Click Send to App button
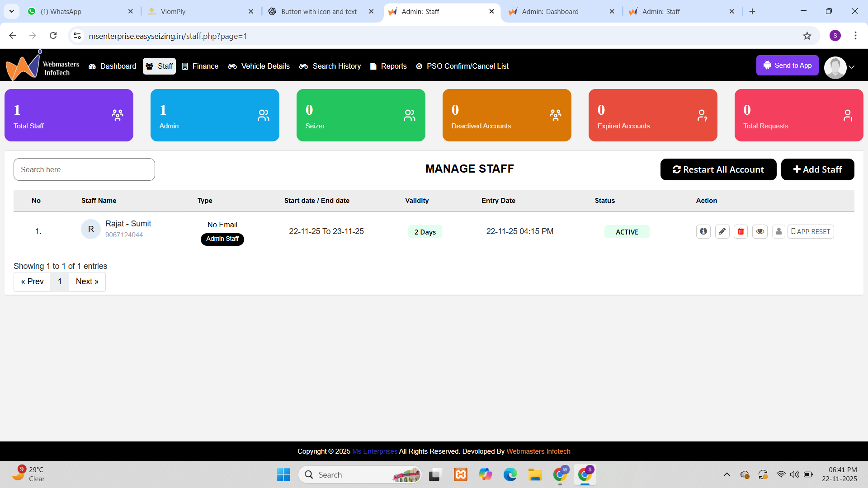The image size is (868, 488). point(788,66)
